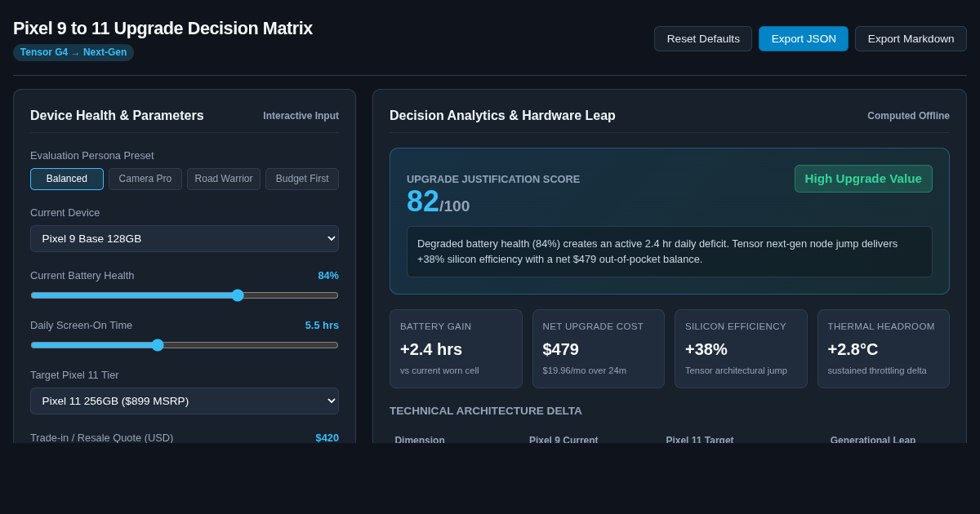Click the Daily Screen-On Time slider handle

(158, 345)
